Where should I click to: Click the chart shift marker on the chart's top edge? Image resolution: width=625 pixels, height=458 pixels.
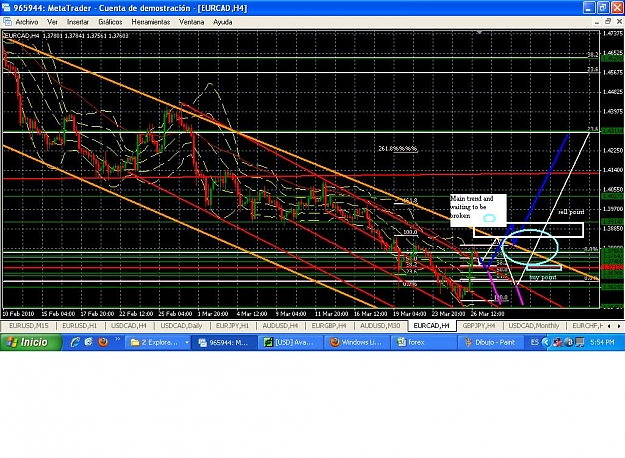[x=479, y=32]
